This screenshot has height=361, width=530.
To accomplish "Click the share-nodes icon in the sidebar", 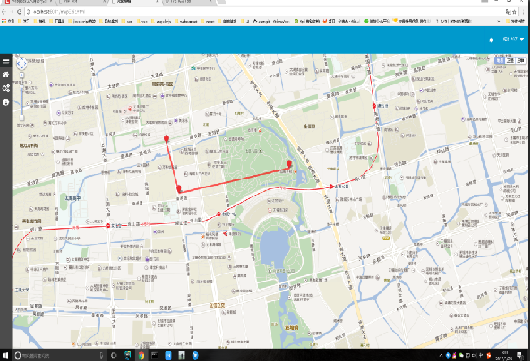I will pyautogui.click(x=6, y=88).
